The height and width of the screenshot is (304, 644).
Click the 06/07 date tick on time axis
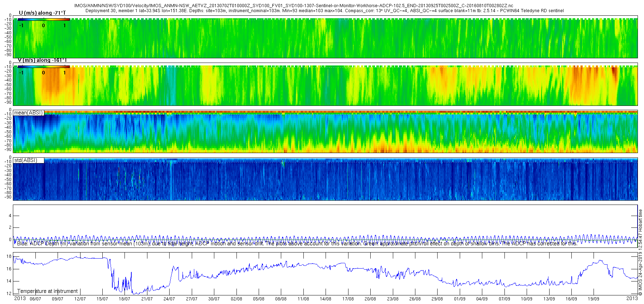[35, 299]
